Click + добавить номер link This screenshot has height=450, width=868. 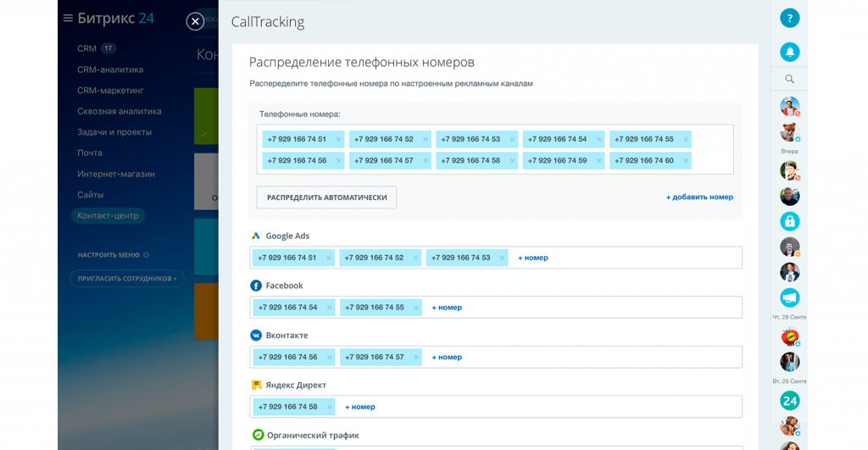tap(699, 197)
